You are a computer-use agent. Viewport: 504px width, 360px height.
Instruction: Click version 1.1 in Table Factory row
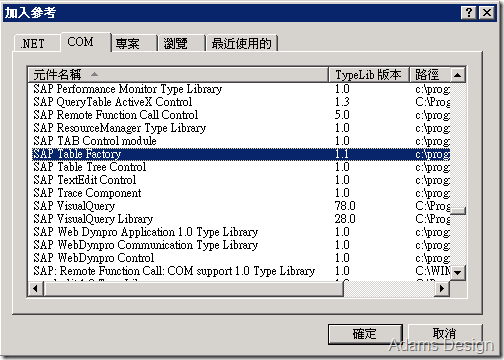tap(342, 154)
